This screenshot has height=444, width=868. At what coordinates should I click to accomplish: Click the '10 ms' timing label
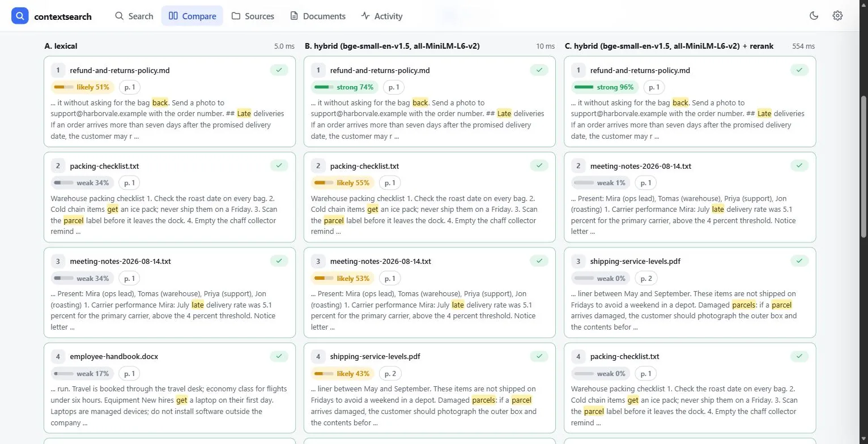(x=546, y=46)
